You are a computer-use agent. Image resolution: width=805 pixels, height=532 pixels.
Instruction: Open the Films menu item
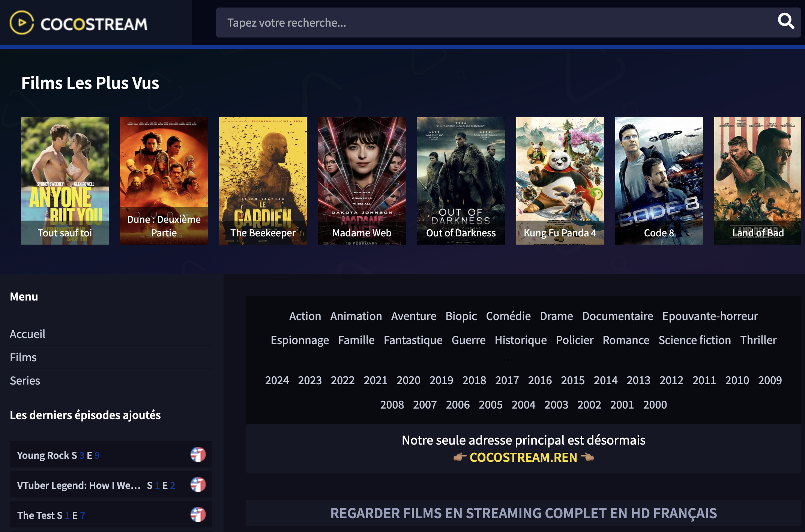(23, 357)
